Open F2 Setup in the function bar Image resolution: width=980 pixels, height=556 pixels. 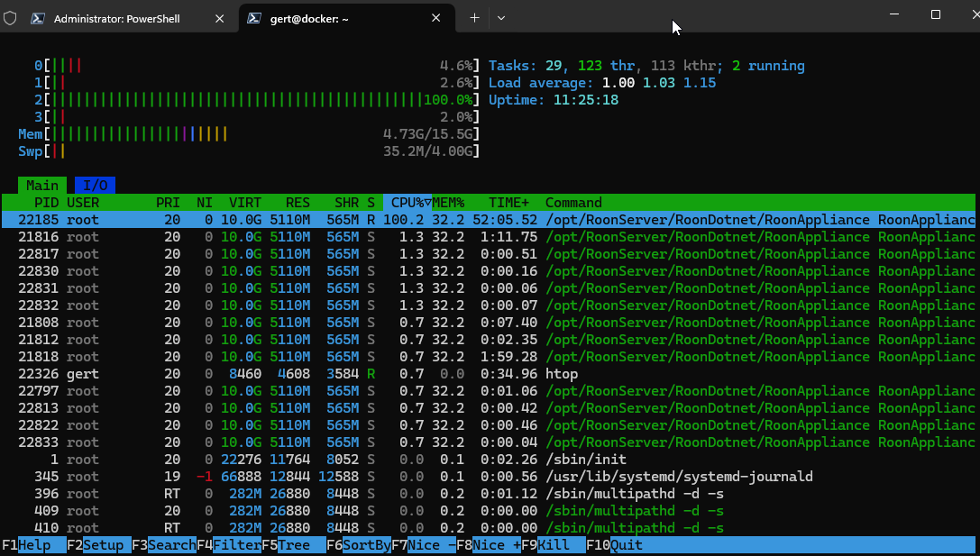99,545
